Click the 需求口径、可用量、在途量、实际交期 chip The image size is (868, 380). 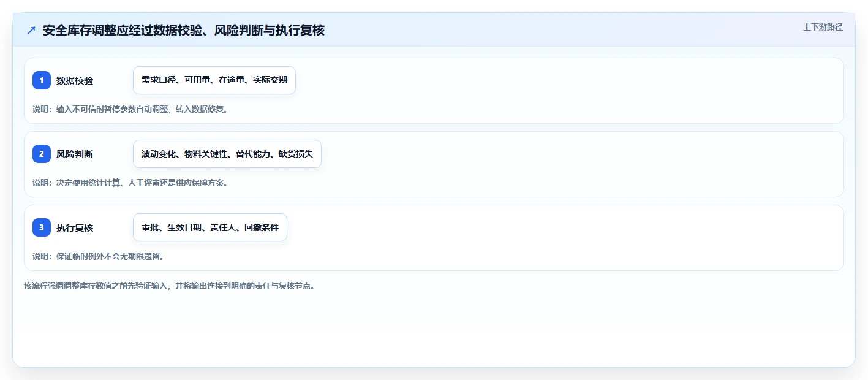[x=214, y=80]
